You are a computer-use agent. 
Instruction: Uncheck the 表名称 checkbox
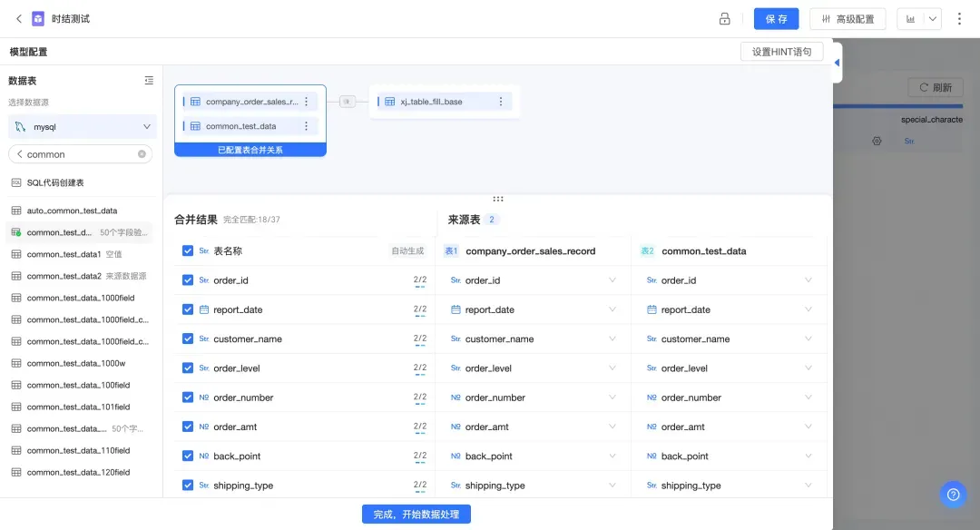click(x=188, y=251)
